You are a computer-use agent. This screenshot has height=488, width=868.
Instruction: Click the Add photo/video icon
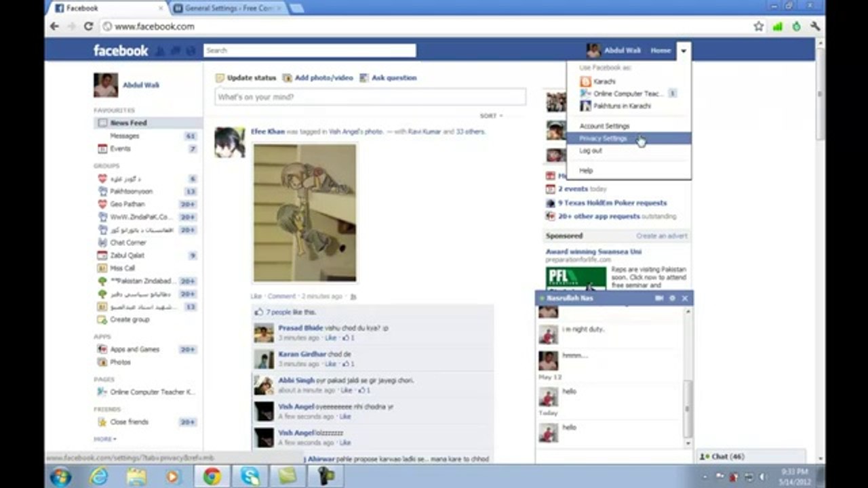[x=288, y=78]
